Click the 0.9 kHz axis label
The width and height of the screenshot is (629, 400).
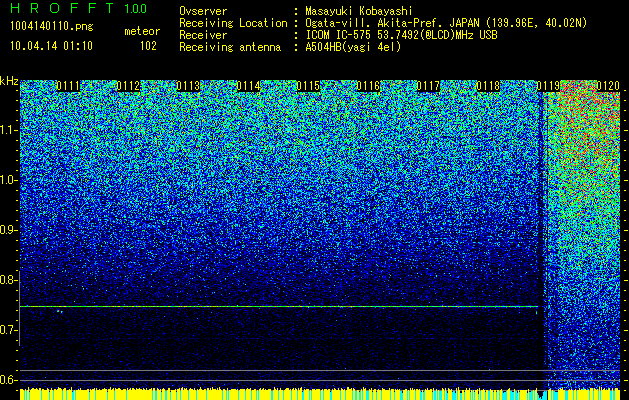[x=8, y=230]
